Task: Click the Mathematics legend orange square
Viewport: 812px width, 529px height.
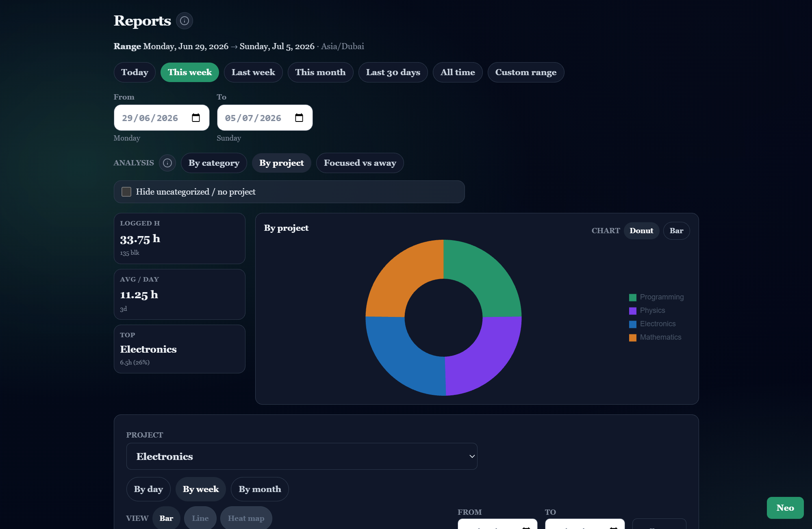Action: pos(633,338)
